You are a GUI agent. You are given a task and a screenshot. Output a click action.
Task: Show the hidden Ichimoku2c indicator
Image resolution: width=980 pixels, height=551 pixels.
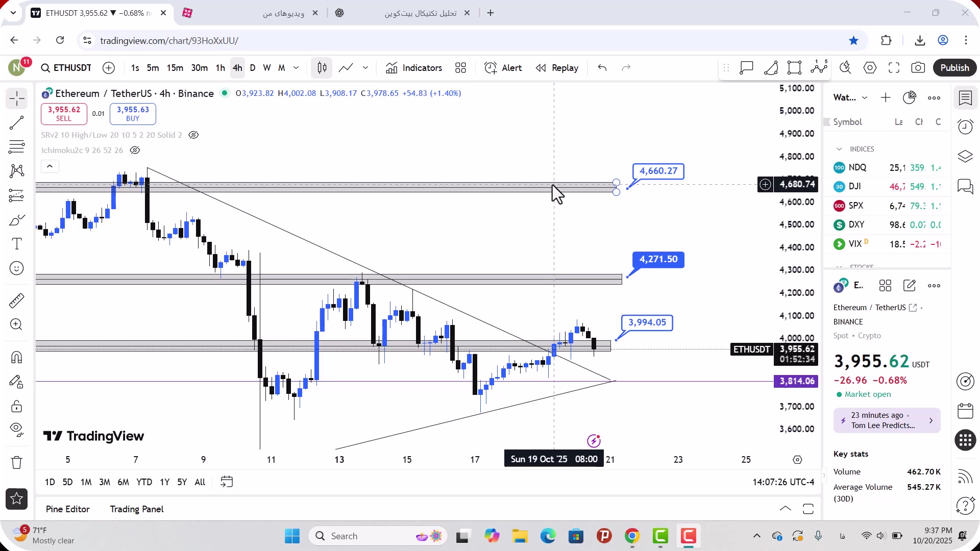[135, 151]
